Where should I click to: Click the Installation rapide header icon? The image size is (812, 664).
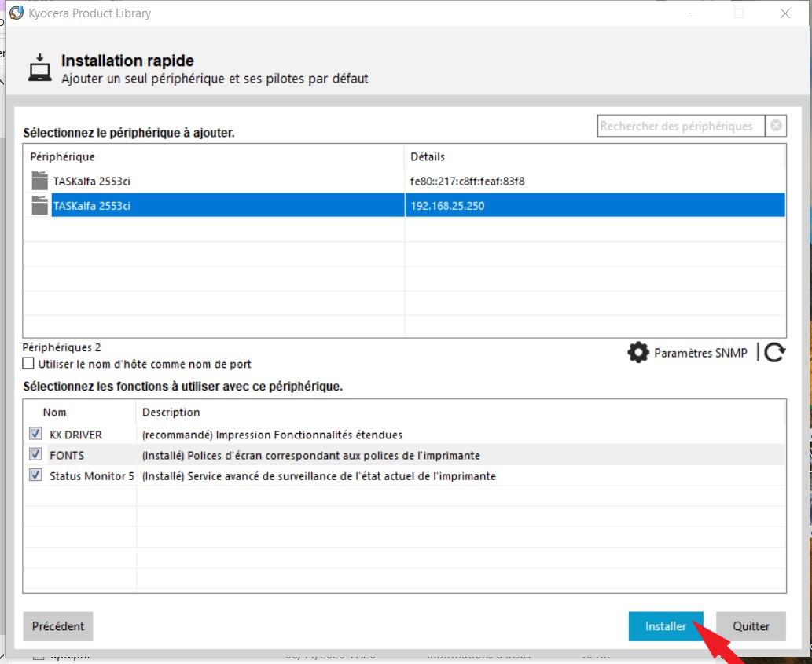click(x=40, y=68)
